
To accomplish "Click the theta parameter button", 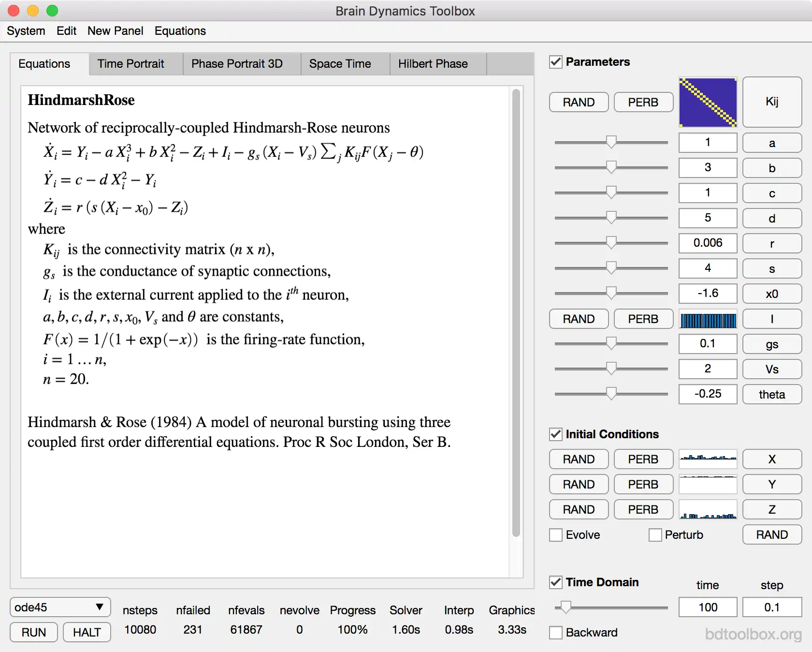I will pyautogui.click(x=772, y=394).
